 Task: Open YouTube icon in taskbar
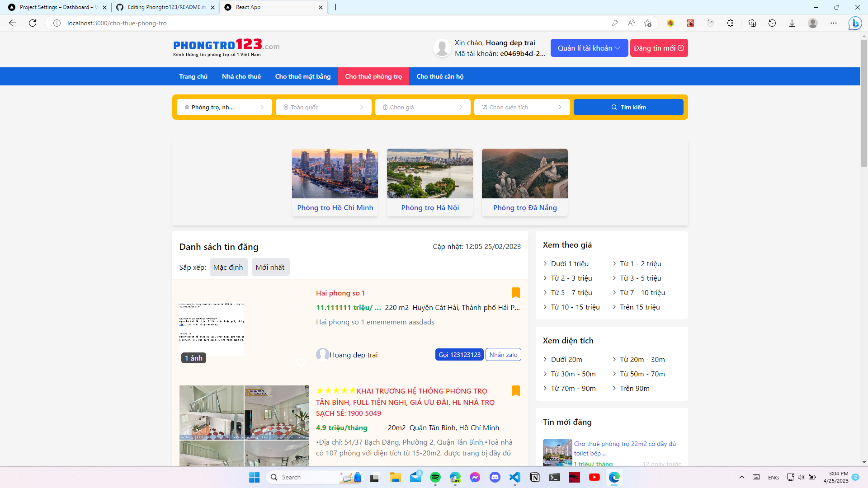pos(594,477)
